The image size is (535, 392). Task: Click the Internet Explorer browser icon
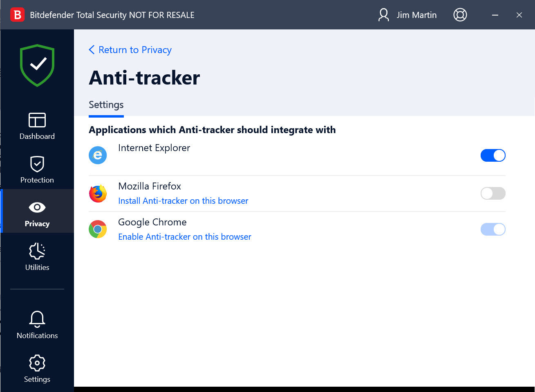click(x=98, y=155)
